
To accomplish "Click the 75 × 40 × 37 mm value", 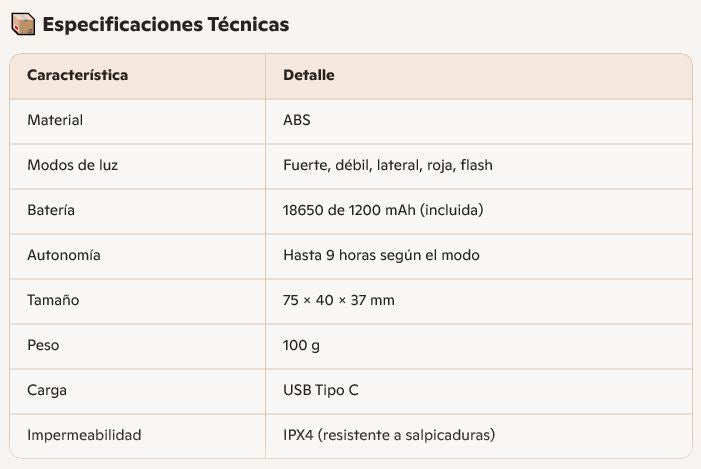I will pos(339,300).
